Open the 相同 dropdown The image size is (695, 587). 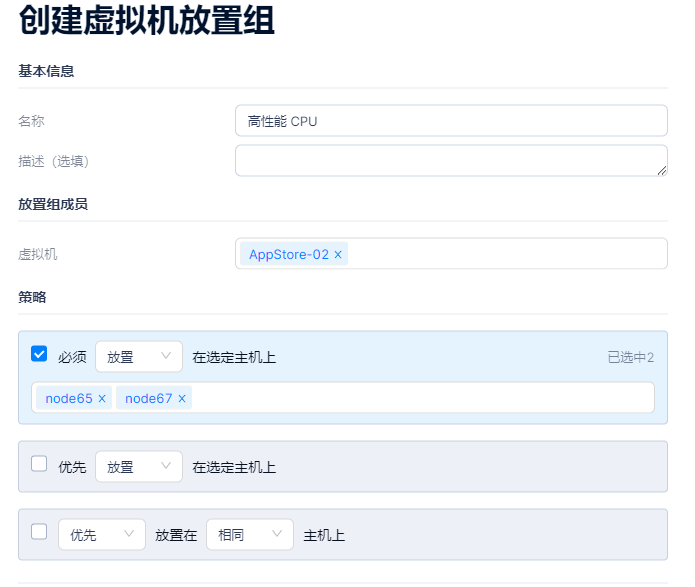pos(250,535)
